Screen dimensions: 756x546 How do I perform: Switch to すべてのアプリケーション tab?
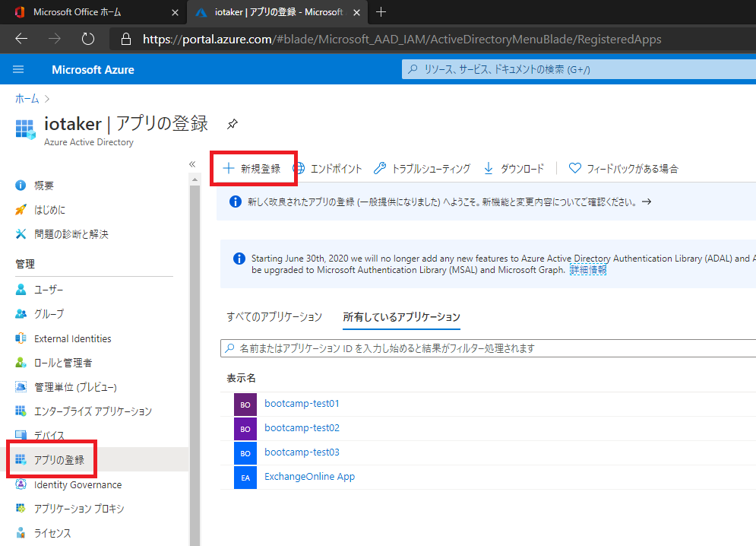274,316
